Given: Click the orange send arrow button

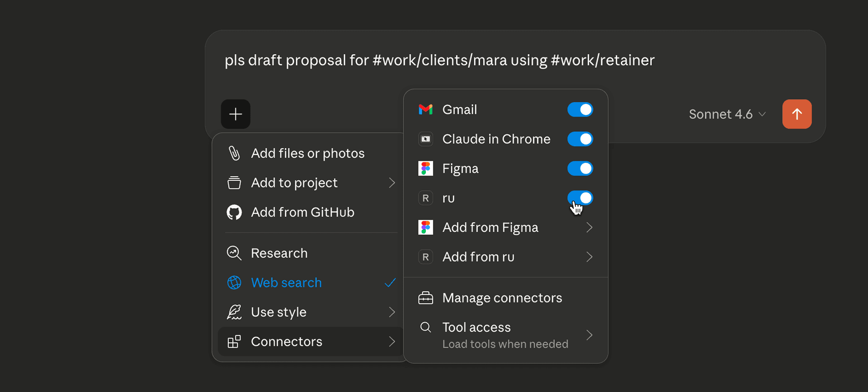Looking at the screenshot, I should [x=797, y=114].
